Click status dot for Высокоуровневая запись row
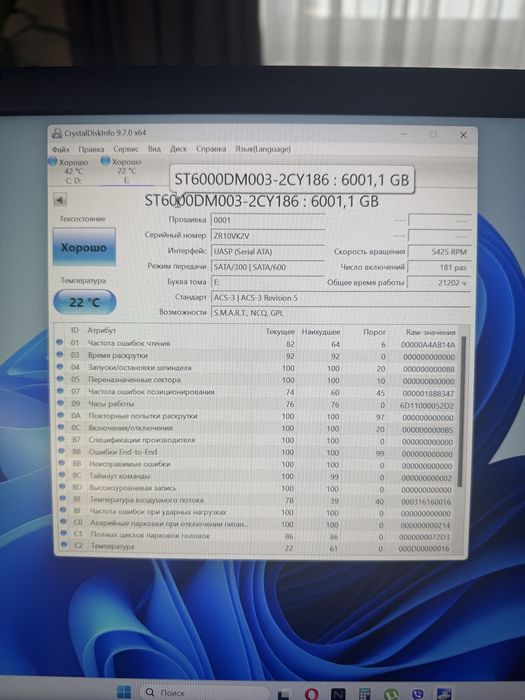The height and width of the screenshot is (700, 525). point(62,487)
